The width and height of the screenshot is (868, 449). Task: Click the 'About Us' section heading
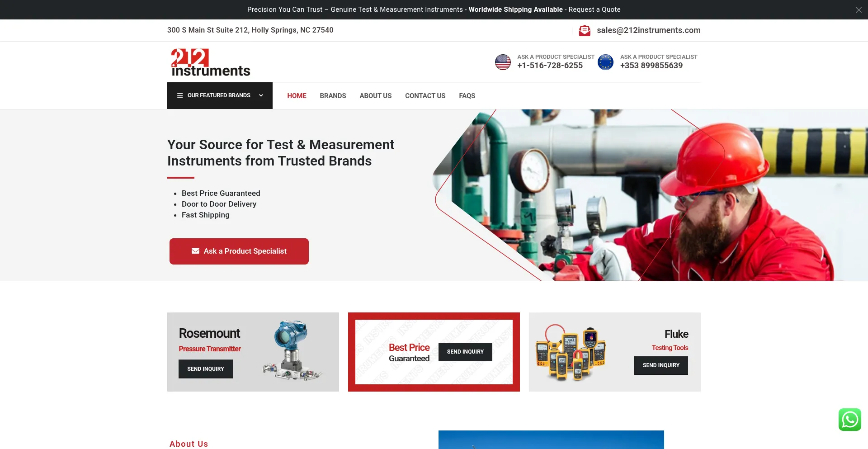(x=189, y=444)
